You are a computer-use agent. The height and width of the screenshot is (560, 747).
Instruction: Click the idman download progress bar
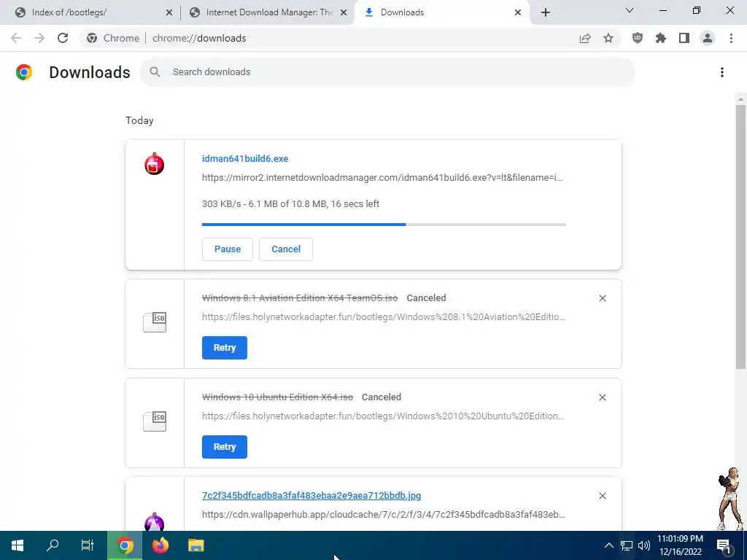click(384, 225)
